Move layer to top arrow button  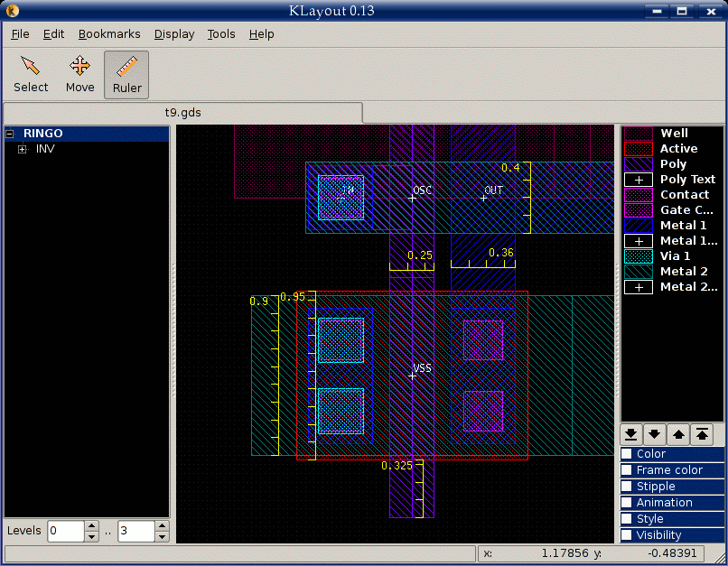[x=700, y=433]
